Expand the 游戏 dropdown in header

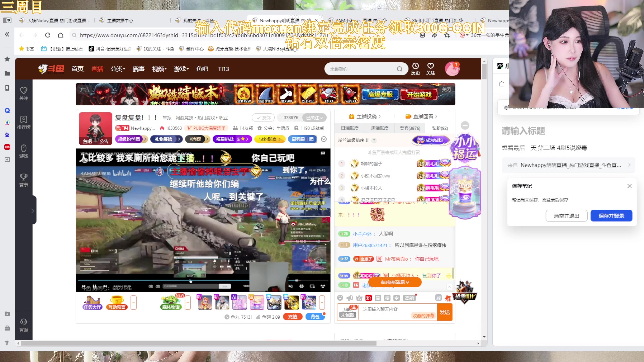pyautogui.click(x=181, y=69)
